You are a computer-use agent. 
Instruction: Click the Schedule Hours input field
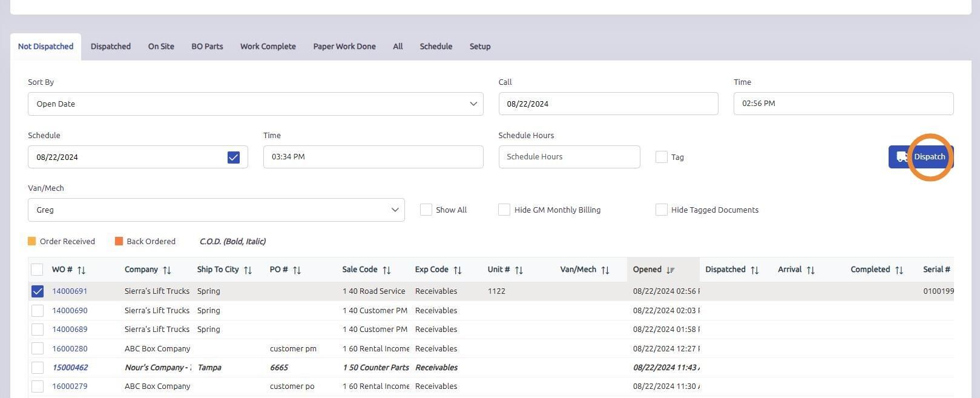pos(568,157)
